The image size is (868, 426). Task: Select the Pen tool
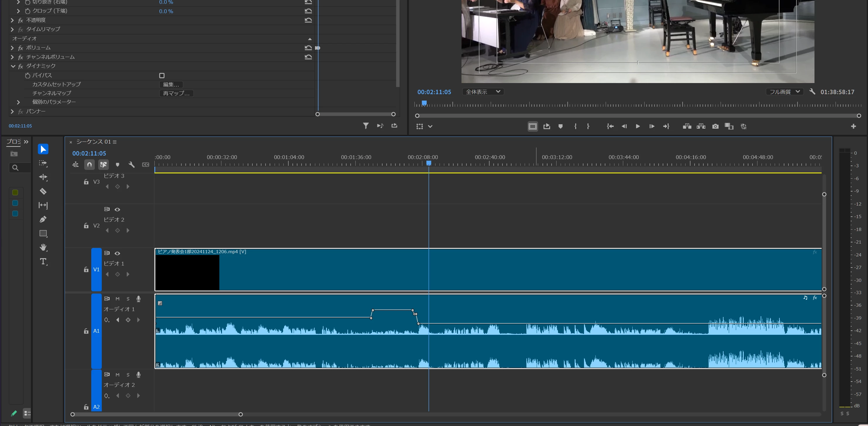click(x=43, y=219)
